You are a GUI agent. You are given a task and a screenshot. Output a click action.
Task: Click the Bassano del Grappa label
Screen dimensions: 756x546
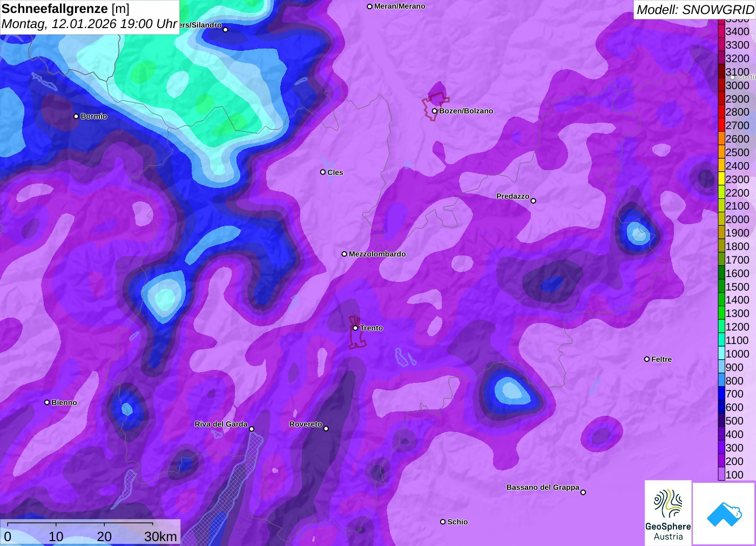543,487
